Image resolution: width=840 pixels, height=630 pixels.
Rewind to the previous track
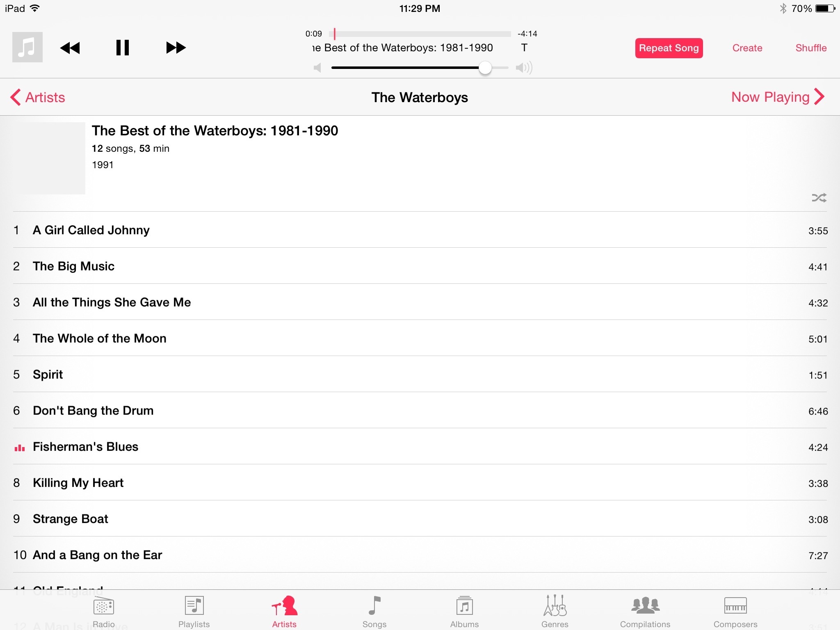coord(70,48)
